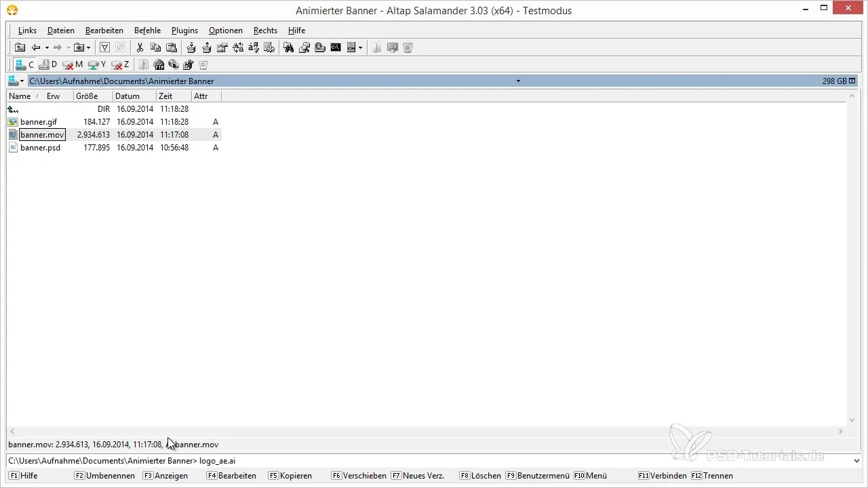Click the Unpack archive icon
This screenshot has height=488, width=868.
206,47
